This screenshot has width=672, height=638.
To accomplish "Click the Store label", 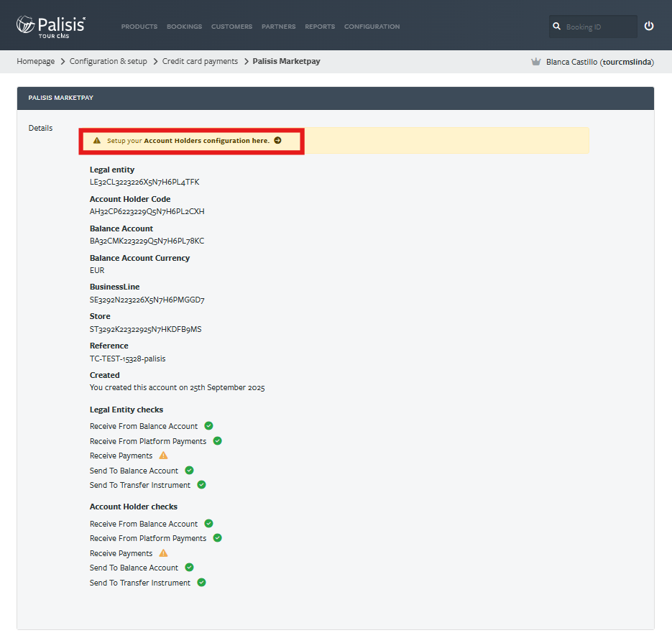I will (100, 316).
